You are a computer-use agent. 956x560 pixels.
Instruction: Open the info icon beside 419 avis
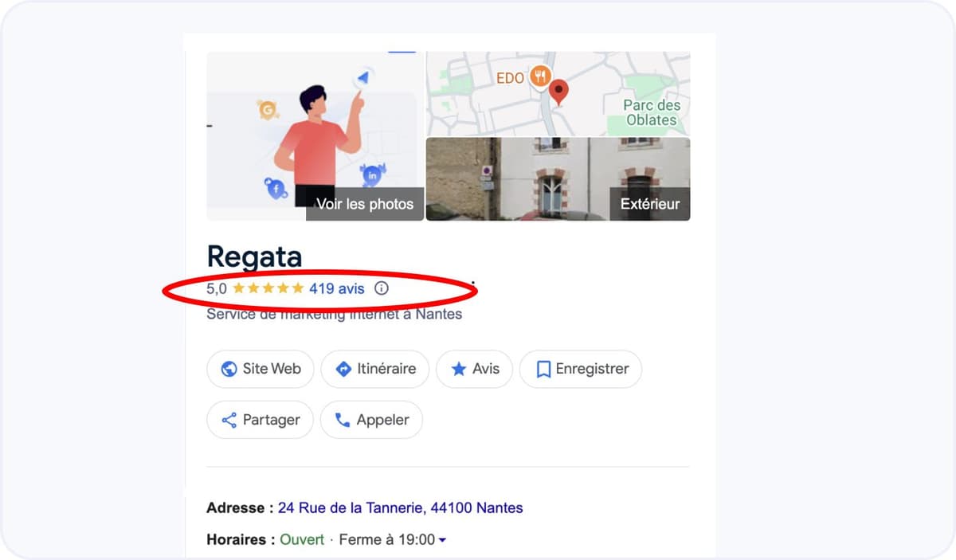click(x=382, y=288)
